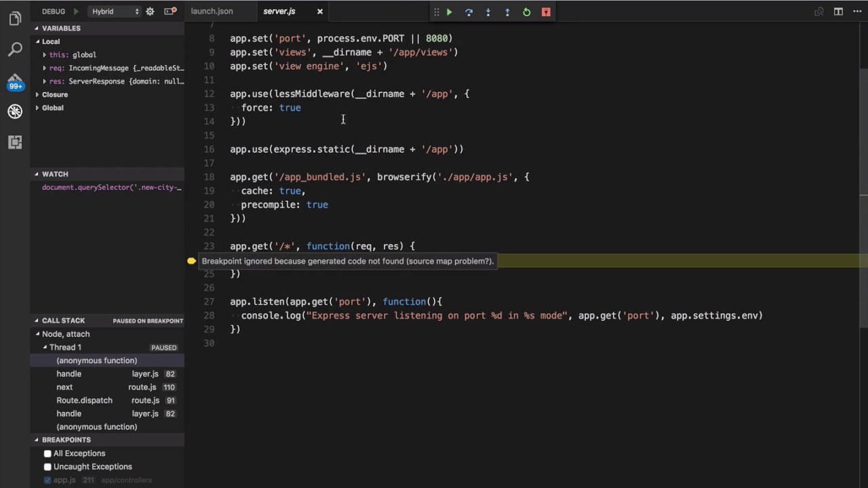
Task: Start debugging with green play button beside DEBUG
Action: coord(76,12)
